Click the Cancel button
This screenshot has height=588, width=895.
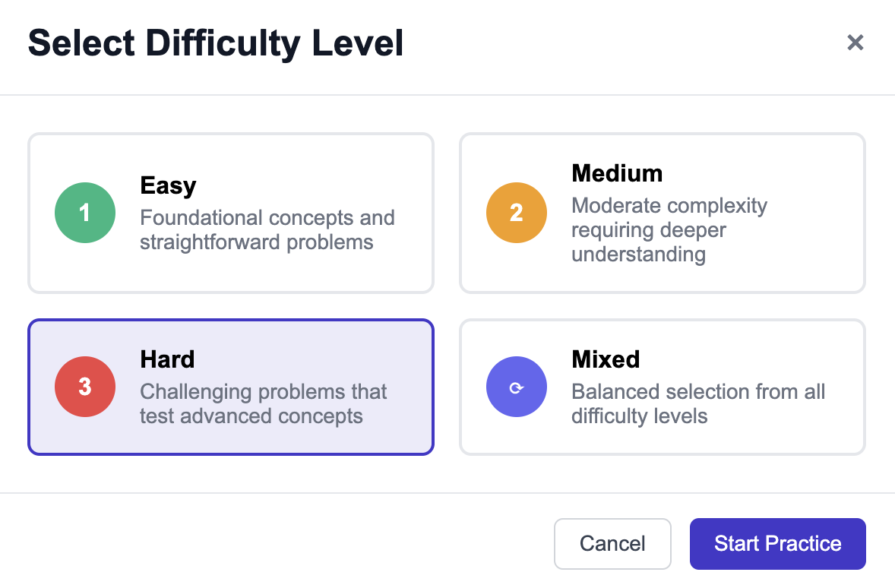(612, 544)
